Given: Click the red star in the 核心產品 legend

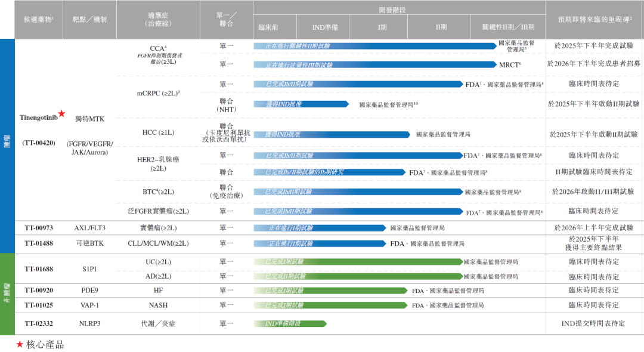Looking at the screenshot, I should (x=20, y=345).
